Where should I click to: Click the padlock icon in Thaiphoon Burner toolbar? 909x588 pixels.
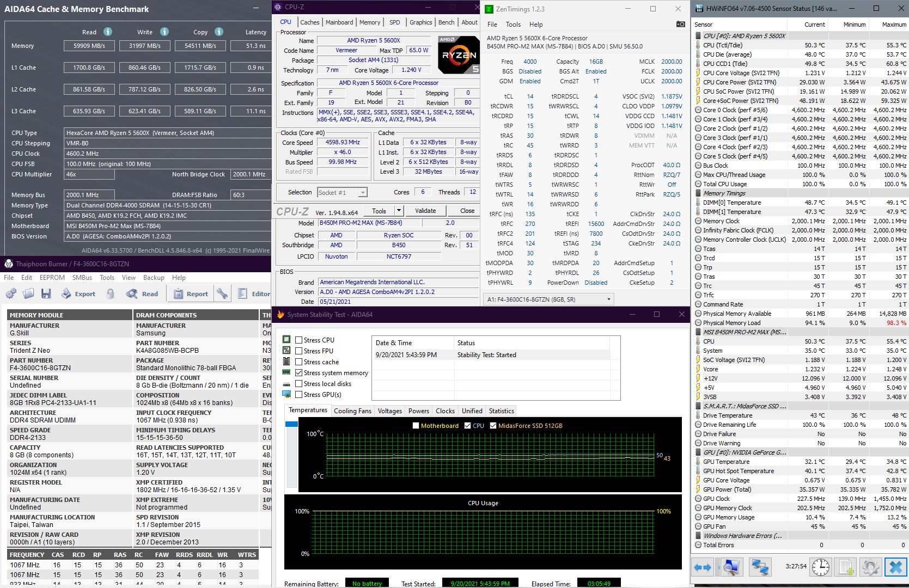pyautogui.click(x=111, y=294)
